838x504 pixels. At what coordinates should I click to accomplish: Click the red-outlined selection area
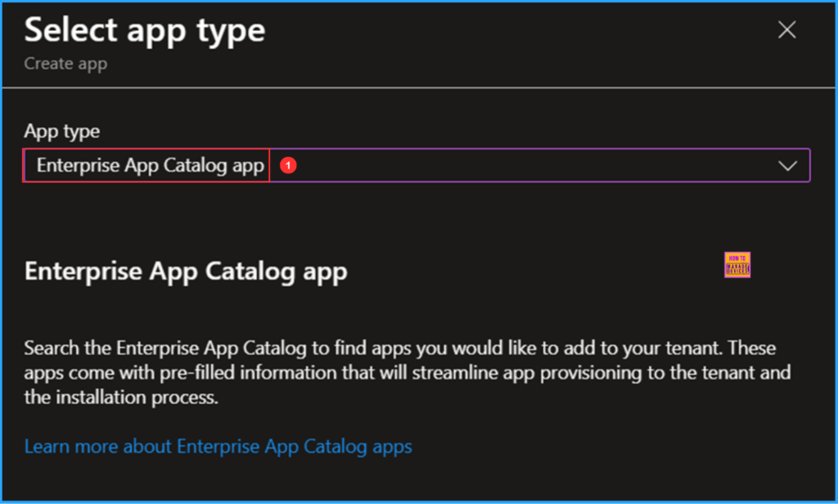146,165
